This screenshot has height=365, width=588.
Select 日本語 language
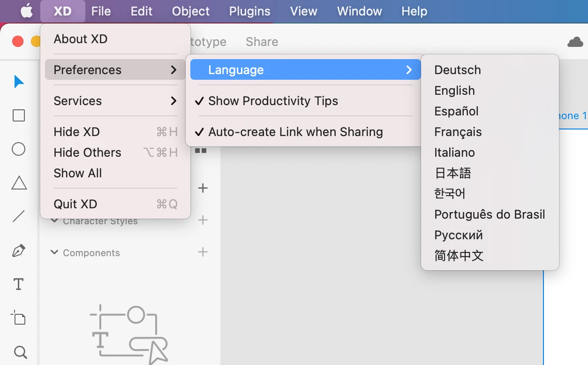coord(490,173)
